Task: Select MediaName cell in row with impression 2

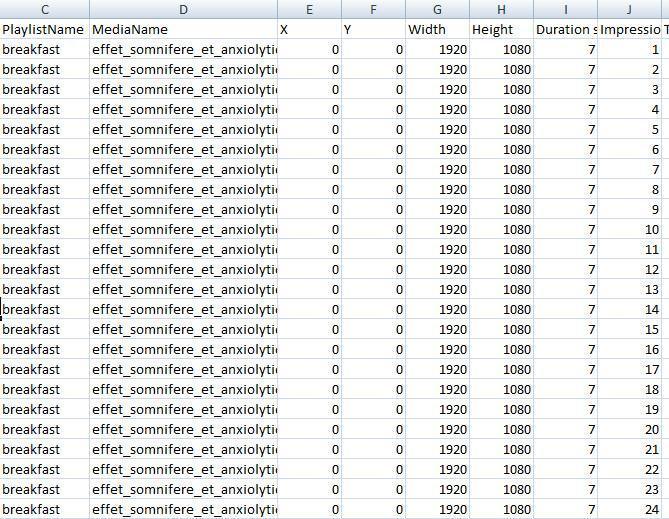Action: click(x=183, y=69)
